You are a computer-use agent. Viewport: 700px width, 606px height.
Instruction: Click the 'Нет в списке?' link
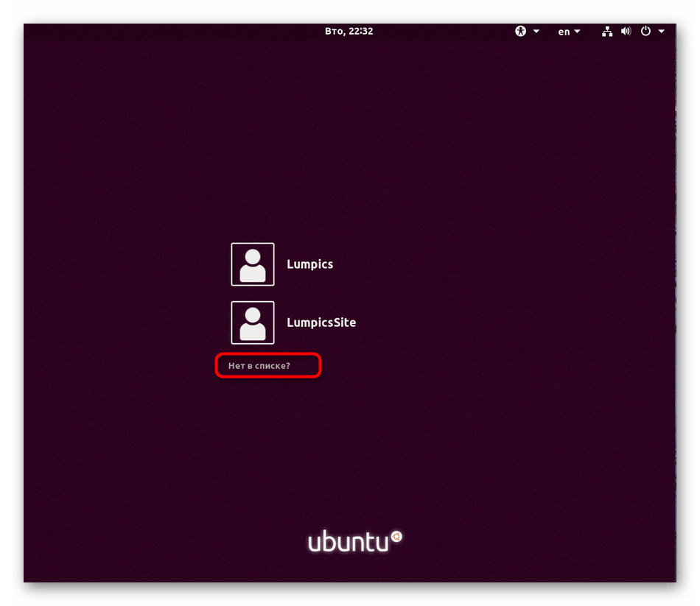click(259, 366)
